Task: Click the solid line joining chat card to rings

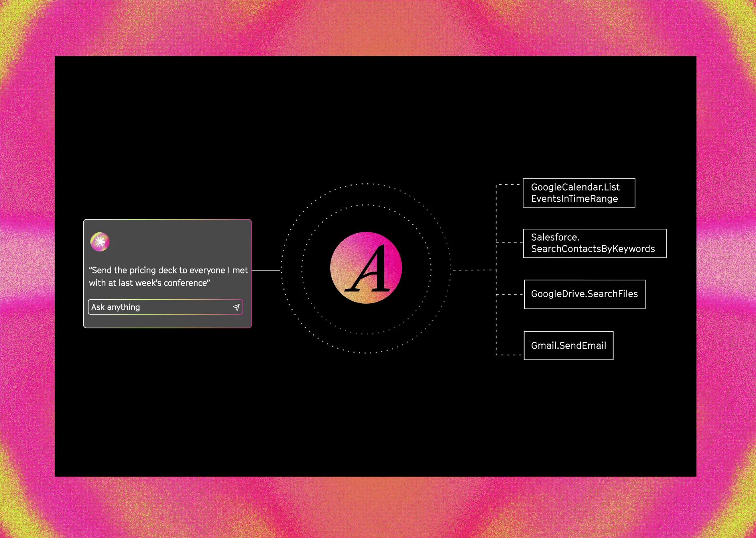Action: click(266, 271)
